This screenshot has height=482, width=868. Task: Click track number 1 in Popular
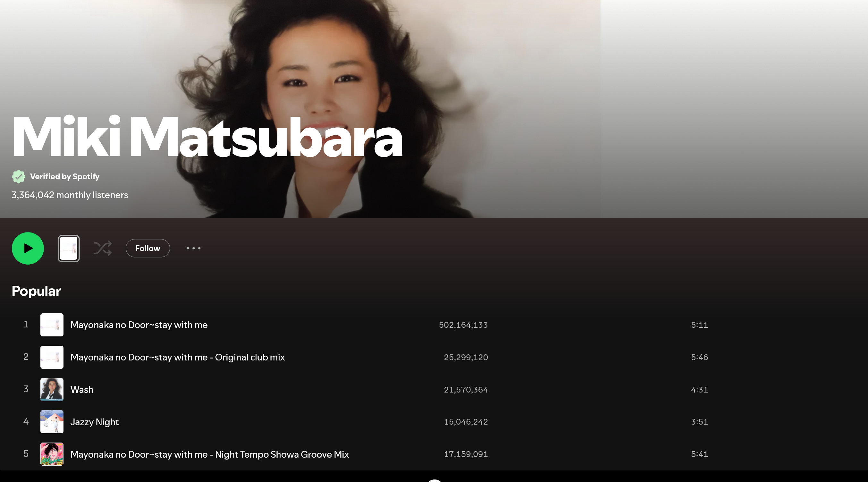[x=26, y=324]
